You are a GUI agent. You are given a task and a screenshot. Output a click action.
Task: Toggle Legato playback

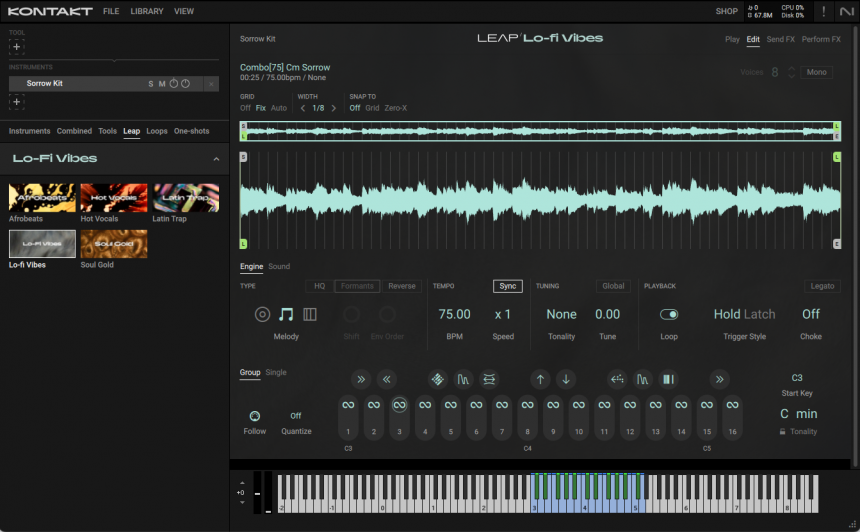[822, 286]
